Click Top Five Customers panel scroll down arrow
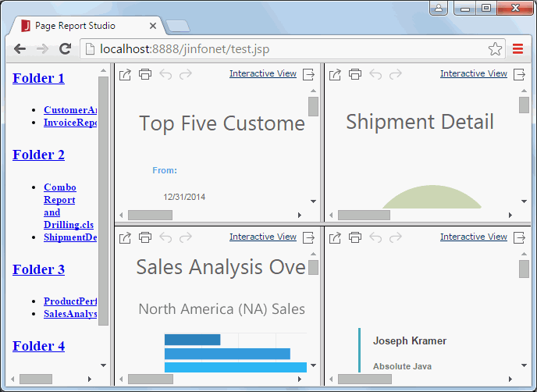This screenshot has width=537, height=392. point(313,201)
